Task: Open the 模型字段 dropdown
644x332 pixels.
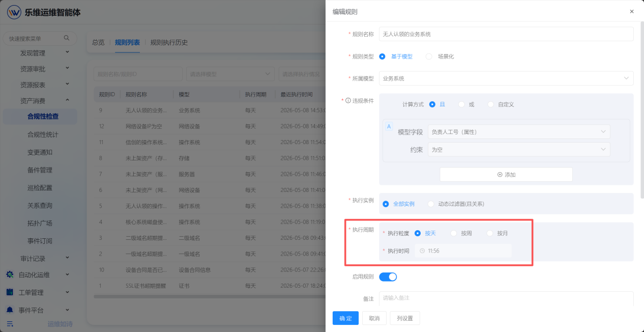Action: click(x=519, y=132)
